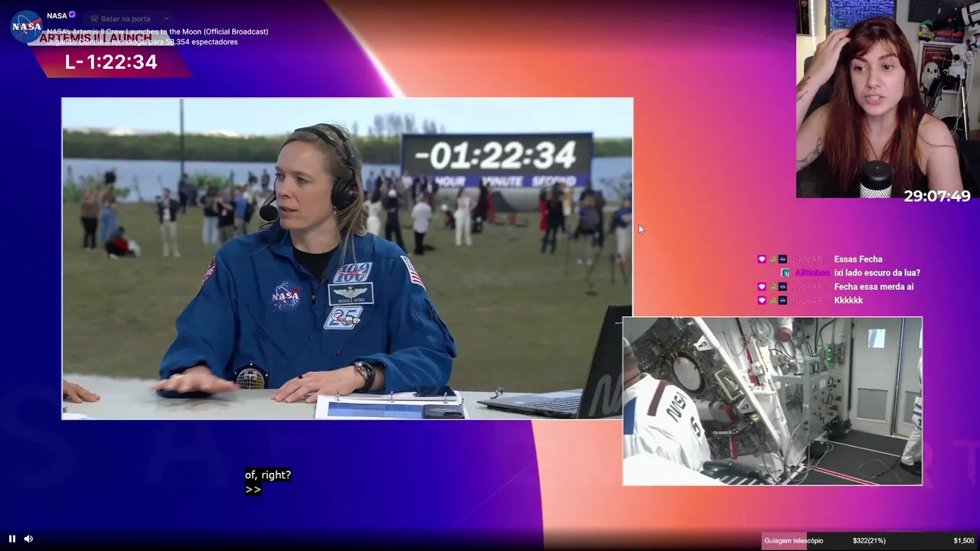This screenshot has width=980, height=551.
Task: Open the NASA channel avatar
Action: pyautogui.click(x=26, y=26)
